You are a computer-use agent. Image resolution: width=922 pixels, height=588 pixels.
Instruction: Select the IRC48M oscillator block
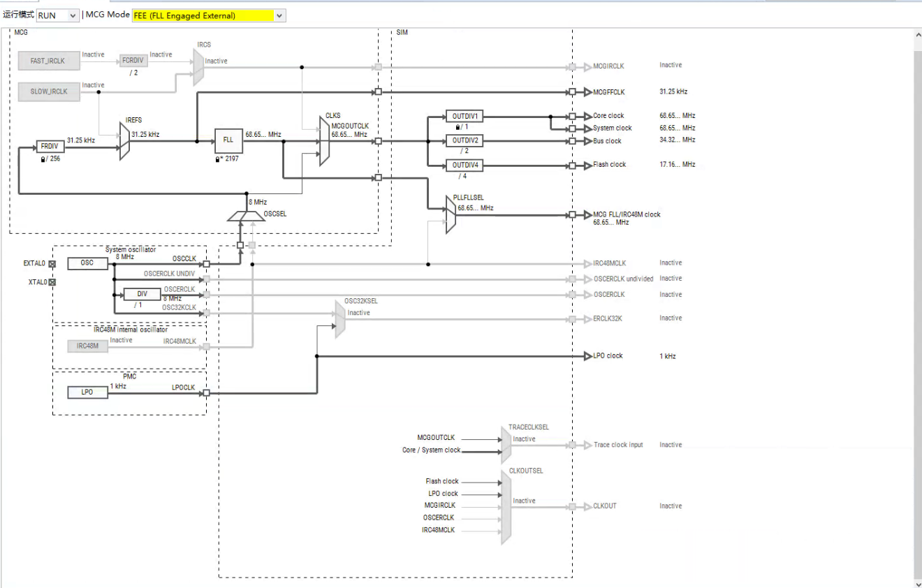coord(88,346)
